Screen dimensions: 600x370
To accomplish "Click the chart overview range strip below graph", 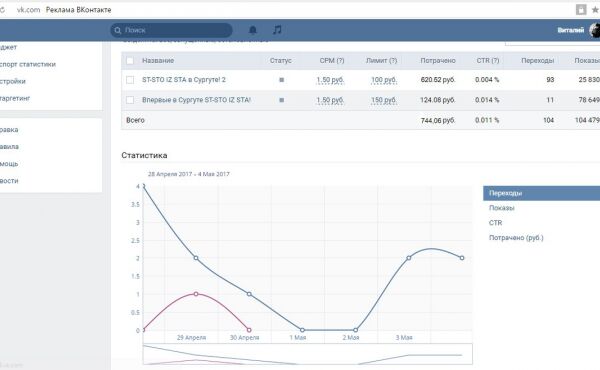I will pyautogui.click(x=308, y=354).
